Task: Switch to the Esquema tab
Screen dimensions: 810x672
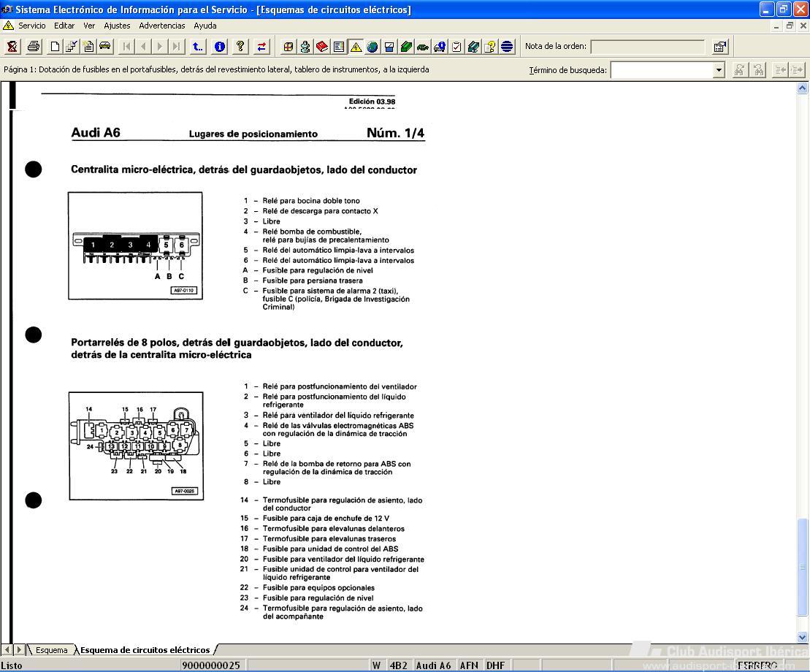Action: coord(51,650)
